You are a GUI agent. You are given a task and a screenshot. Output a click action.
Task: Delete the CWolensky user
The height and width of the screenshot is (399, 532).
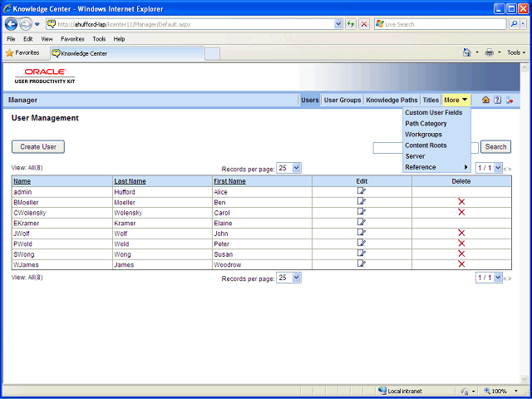461,213
